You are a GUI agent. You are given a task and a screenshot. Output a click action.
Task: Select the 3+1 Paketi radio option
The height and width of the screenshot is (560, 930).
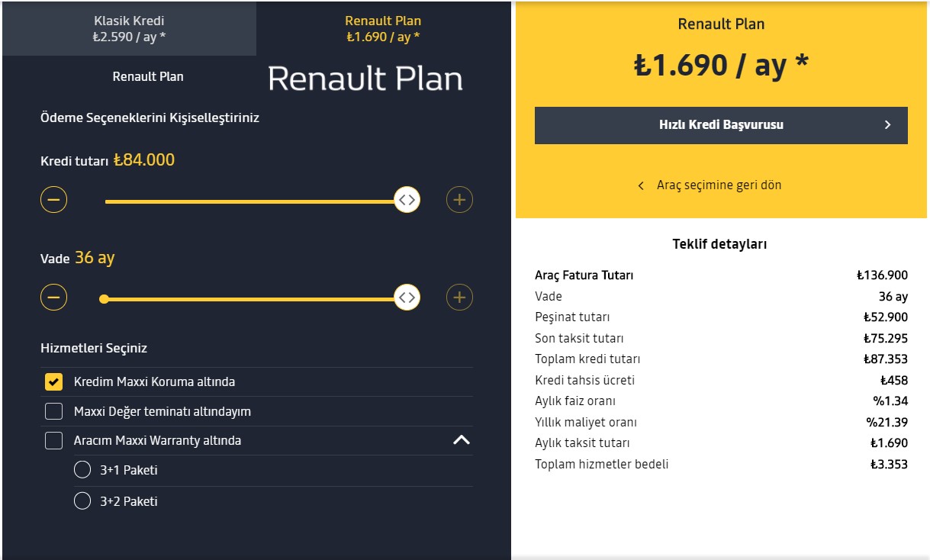(82, 470)
